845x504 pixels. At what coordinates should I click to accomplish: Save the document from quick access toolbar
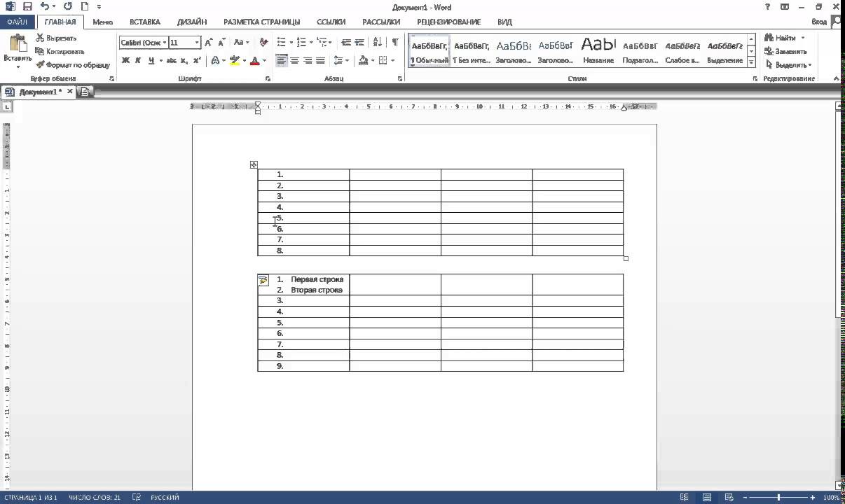(27, 6)
